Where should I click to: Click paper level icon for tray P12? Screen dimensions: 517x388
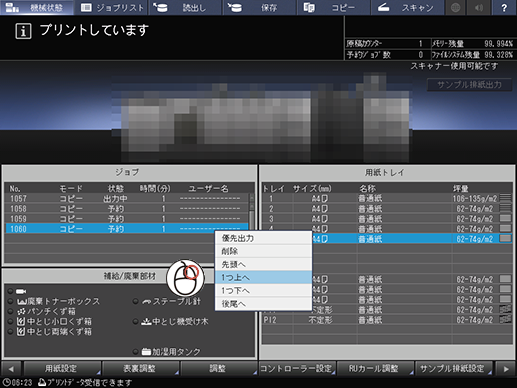tap(505, 319)
